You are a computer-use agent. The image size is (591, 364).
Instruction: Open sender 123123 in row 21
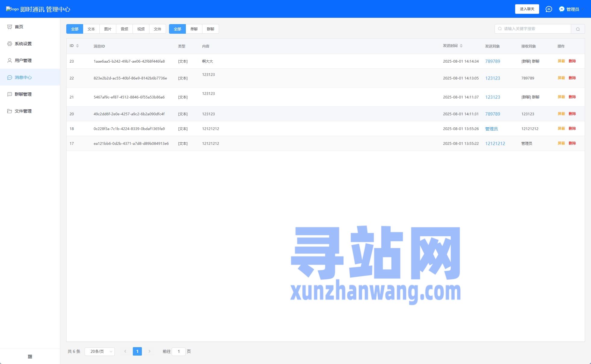click(492, 97)
